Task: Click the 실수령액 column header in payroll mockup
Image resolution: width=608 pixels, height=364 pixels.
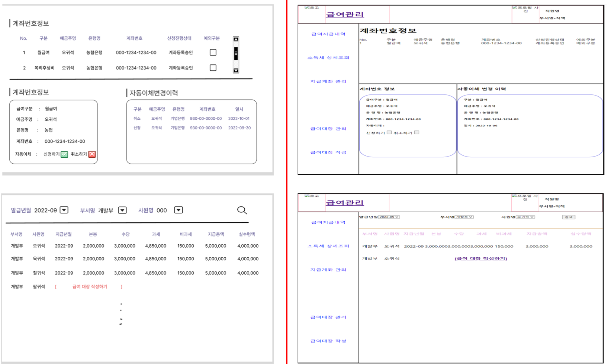Action: (x=247, y=234)
